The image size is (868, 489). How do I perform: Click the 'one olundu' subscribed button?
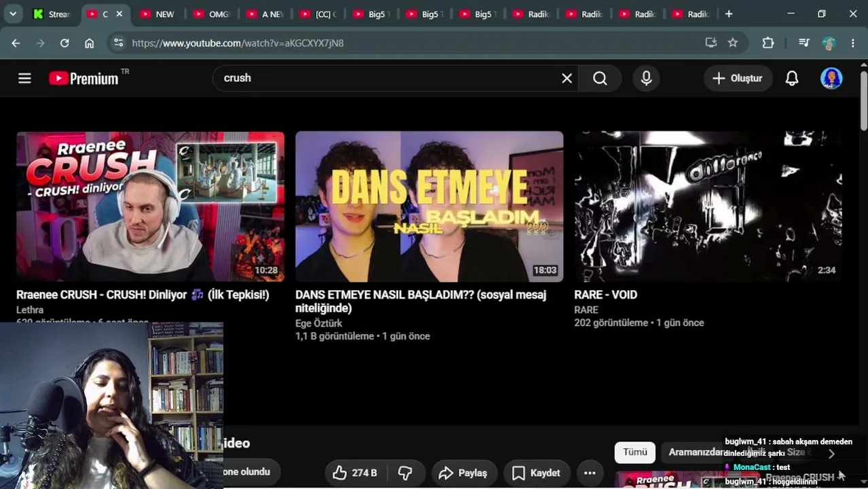[247, 472]
